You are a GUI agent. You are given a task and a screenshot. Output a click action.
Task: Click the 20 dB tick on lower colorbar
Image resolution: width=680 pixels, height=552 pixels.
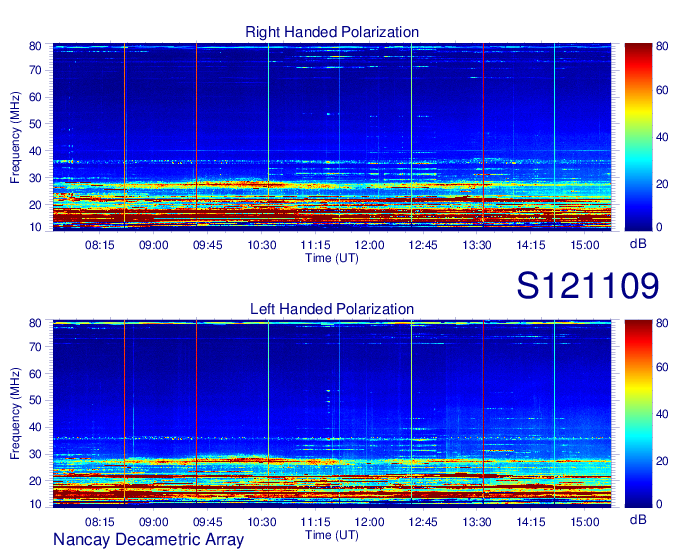(x=662, y=461)
